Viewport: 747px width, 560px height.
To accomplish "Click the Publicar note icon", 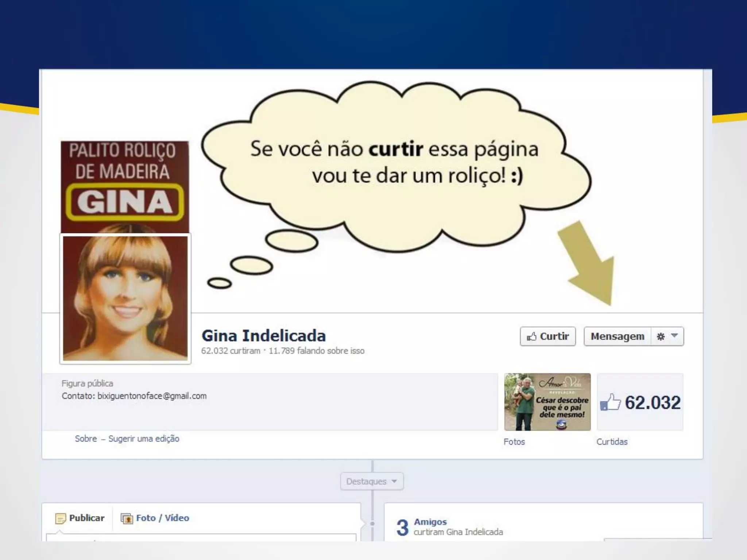I will click(60, 518).
